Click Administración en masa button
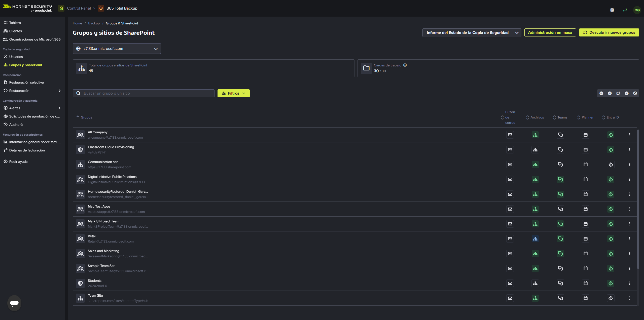Image resolution: width=644 pixels, height=320 pixels. (x=550, y=32)
